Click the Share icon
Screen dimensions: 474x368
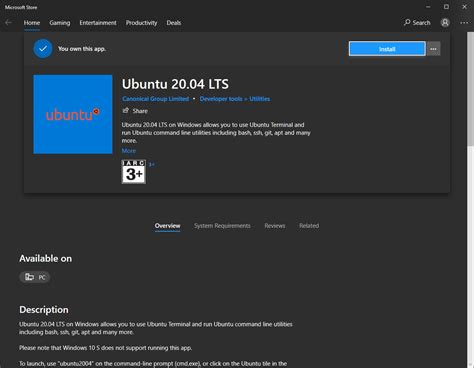(x=125, y=110)
